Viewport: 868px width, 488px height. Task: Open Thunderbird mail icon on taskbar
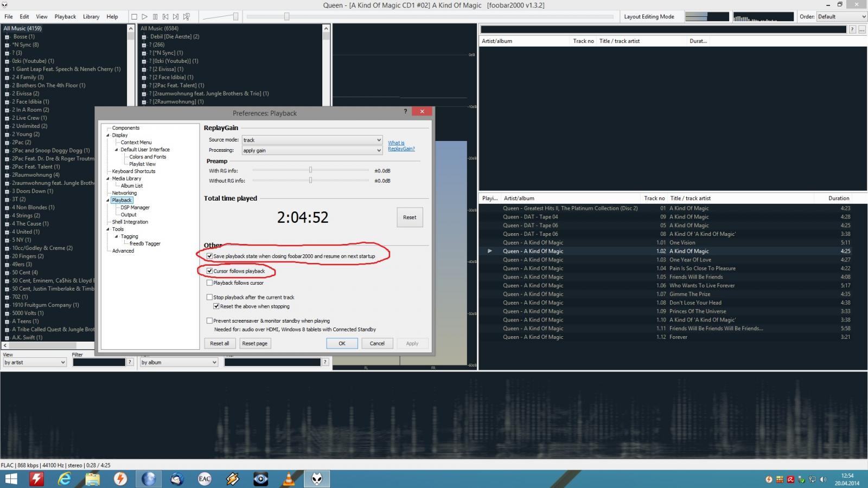pos(177,479)
